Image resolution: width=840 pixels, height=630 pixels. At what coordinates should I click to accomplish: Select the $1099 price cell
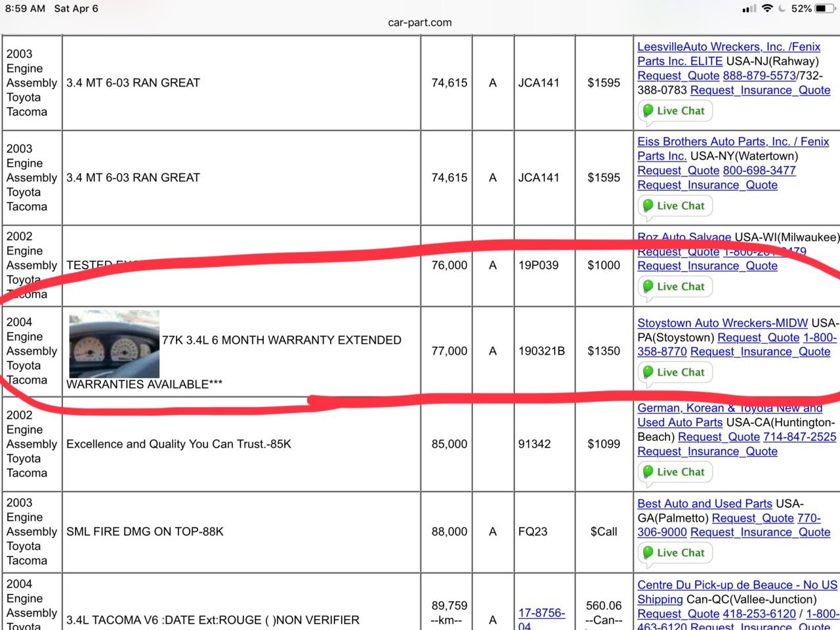click(x=604, y=444)
